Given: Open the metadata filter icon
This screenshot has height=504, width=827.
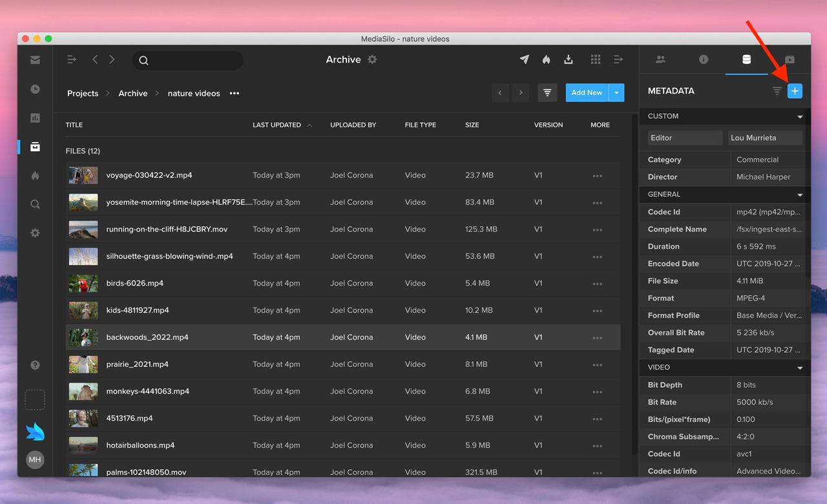Looking at the screenshot, I should (777, 91).
